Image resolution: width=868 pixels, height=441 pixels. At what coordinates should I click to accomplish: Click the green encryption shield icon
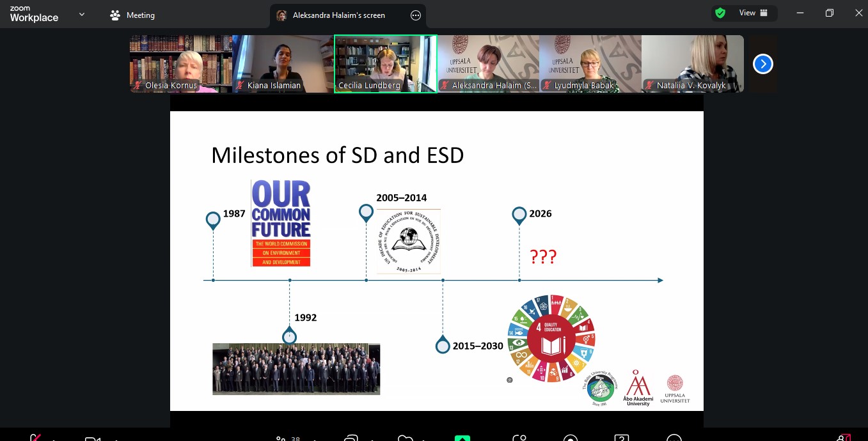click(720, 13)
